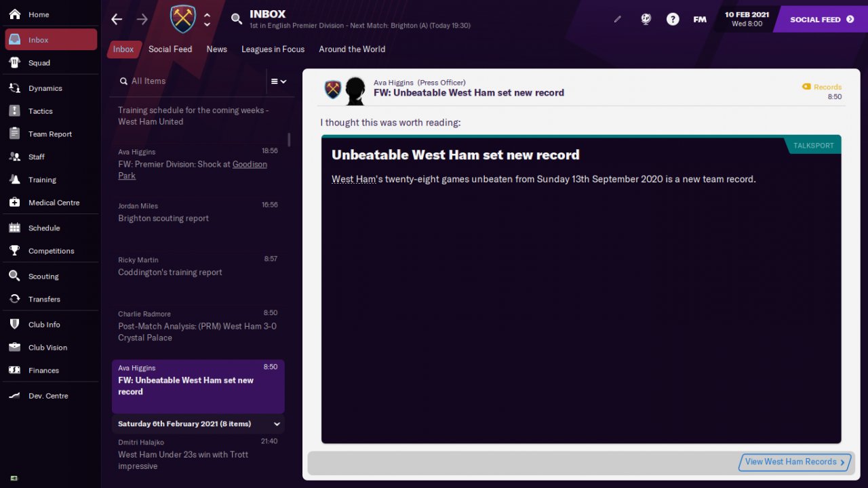This screenshot has width=868, height=488.
Task: Open the Medical Centre icon
Action: (14, 203)
